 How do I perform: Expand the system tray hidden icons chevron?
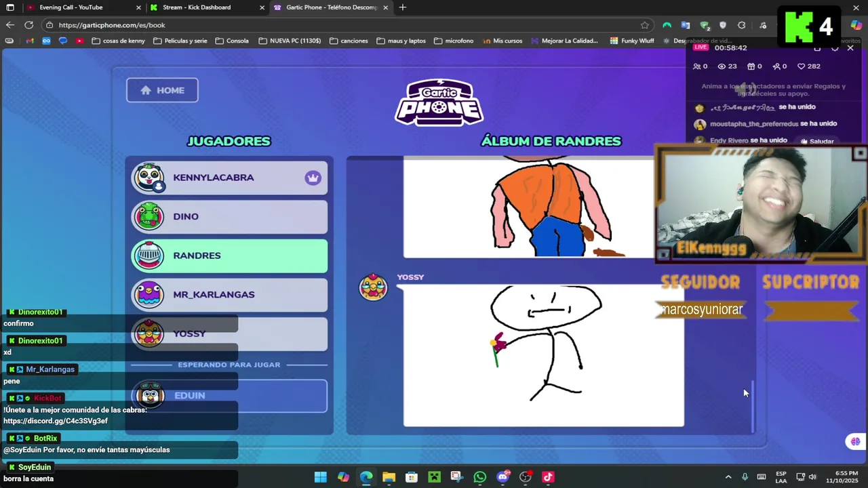(x=728, y=477)
